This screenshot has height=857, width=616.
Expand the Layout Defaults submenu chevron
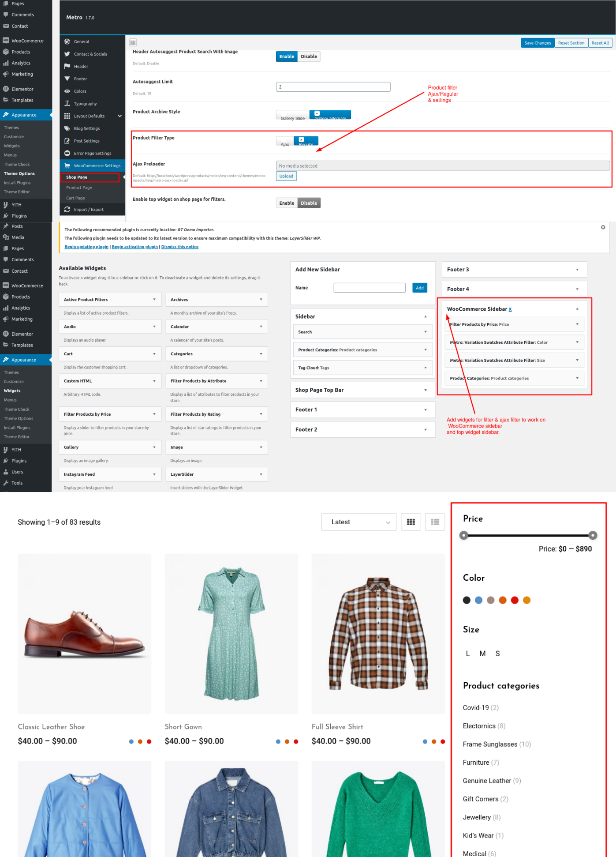tap(119, 116)
